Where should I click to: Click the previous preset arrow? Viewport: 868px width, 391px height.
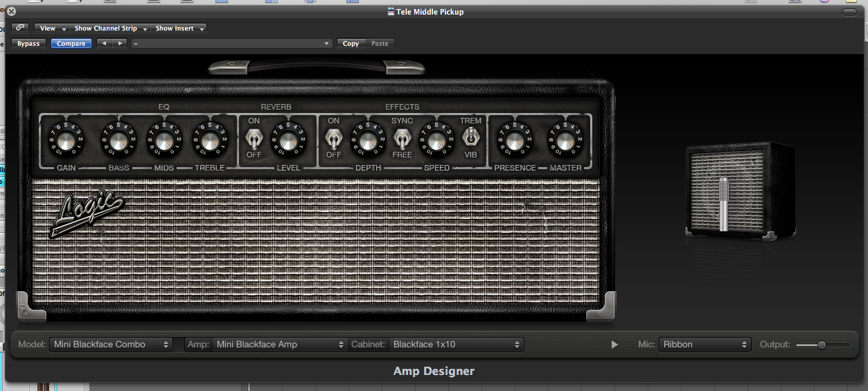tap(104, 43)
